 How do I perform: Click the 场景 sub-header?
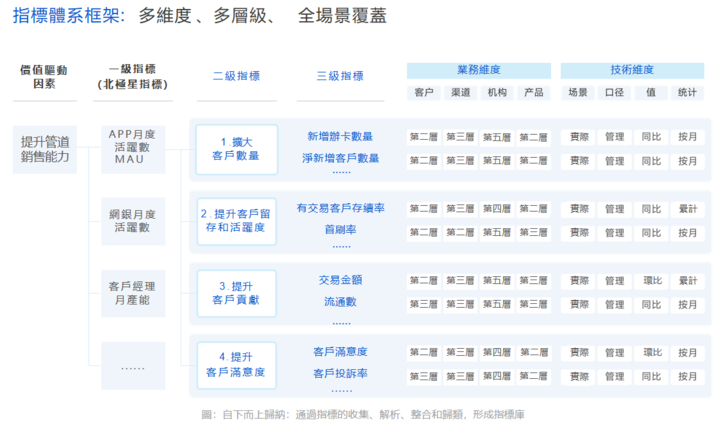578,92
